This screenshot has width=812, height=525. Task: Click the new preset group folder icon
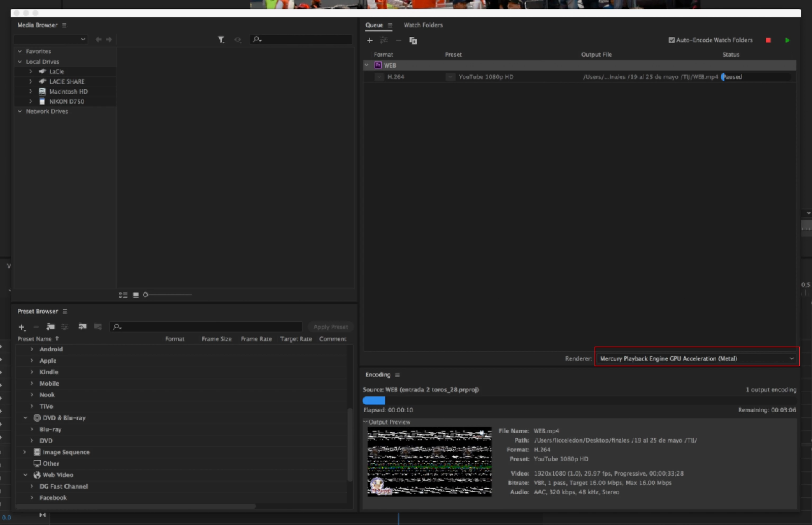tap(50, 327)
